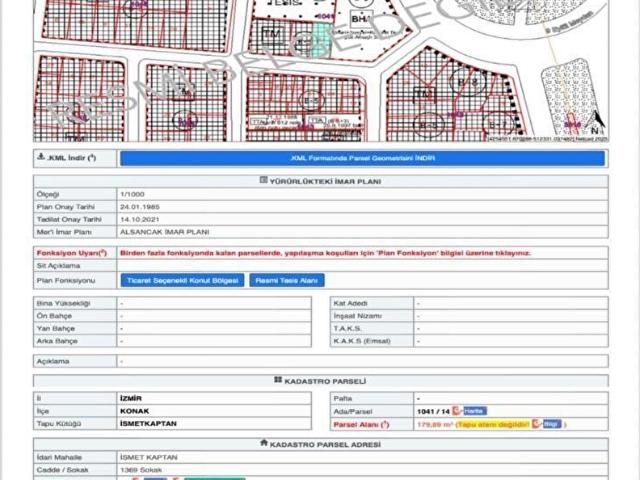
Task: Click the Parsel Alanı label
Action: point(361,424)
